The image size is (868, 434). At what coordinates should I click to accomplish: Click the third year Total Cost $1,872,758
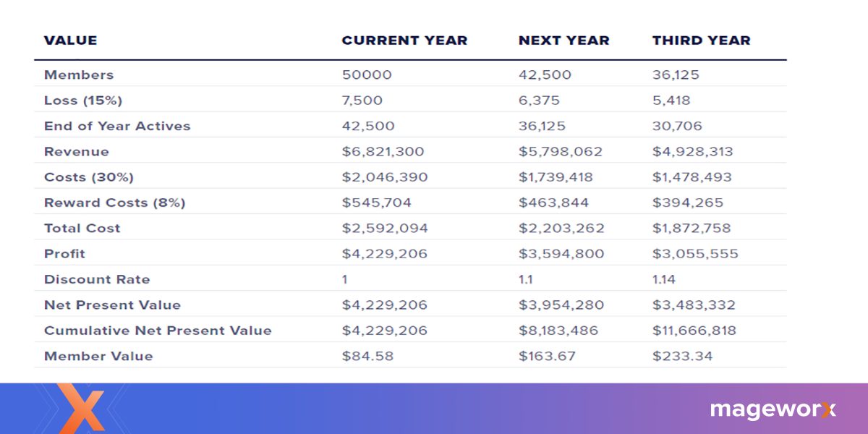click(692, 229)
